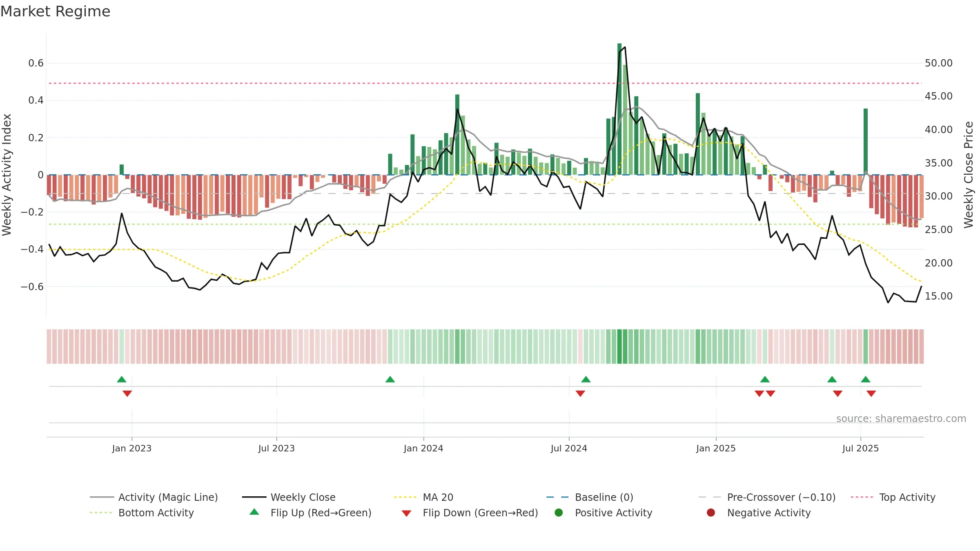Viewport: 980px width, 551px height.
Task: Click the isolated green bar after Jul 2025
Action: click(x=866, y=142)
